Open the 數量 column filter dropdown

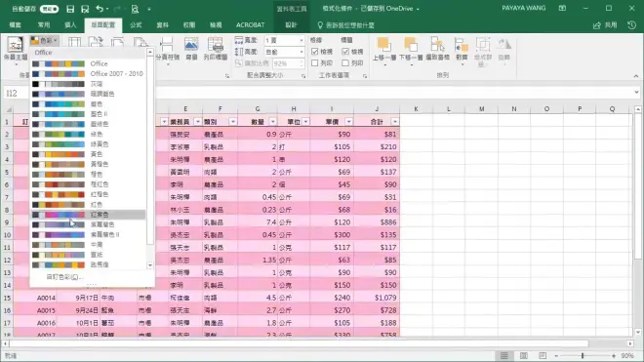(272, 122)
